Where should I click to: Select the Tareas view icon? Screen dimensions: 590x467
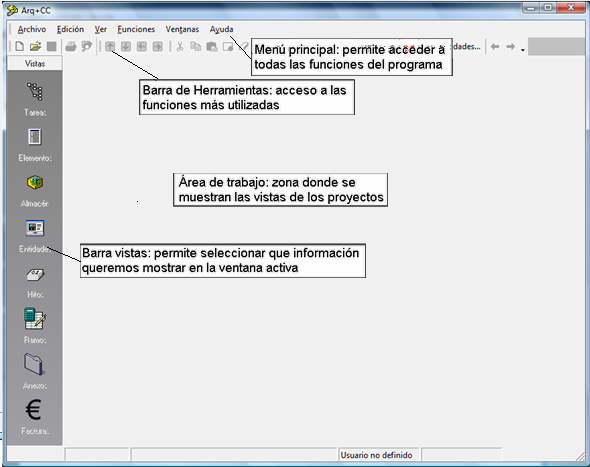tap(35, 91)
